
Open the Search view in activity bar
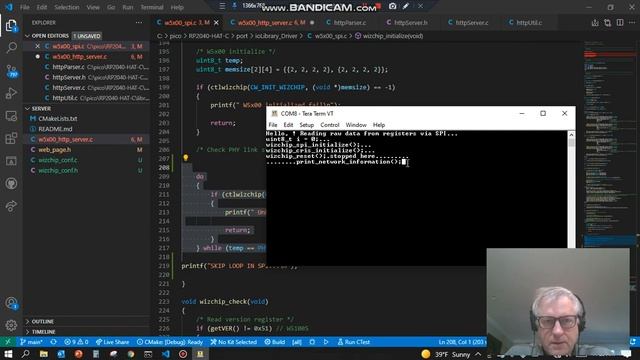click(x=11, y=48)
